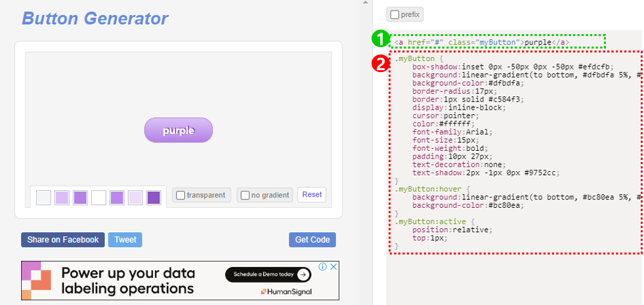Screen dimensions: 644x305
Task: Toggle the no gradient checkbox
Action: 245,195
